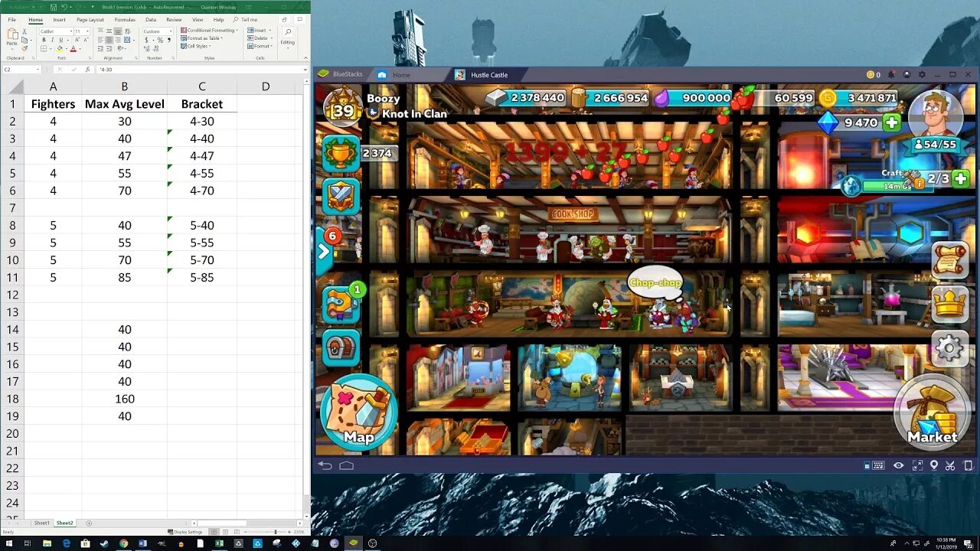Open BlueStacks settings gear in title bar
The height and width of the screenshot is (551, 980).
pyautogui.click(x=922, y=75)
